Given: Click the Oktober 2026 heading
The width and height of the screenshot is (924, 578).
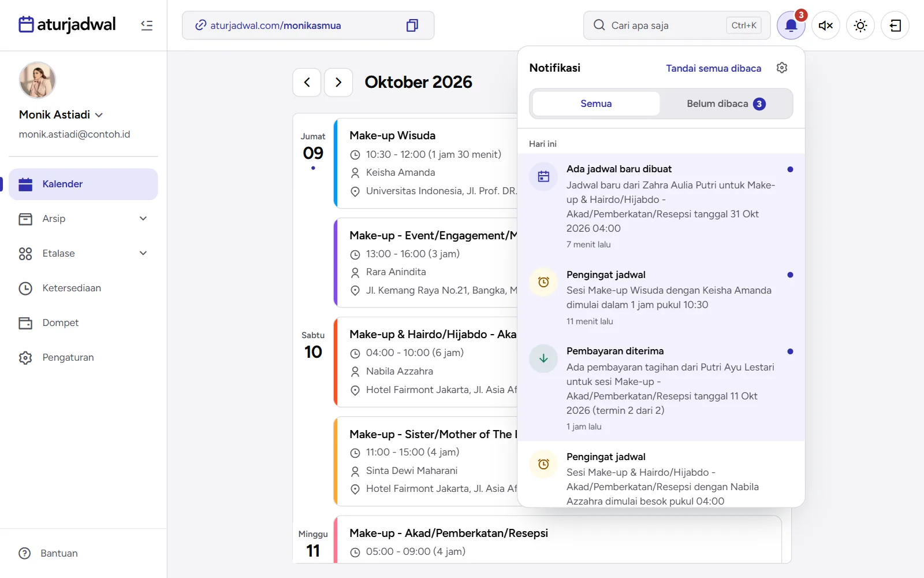Looking at the screenshot, I should 419,82.
